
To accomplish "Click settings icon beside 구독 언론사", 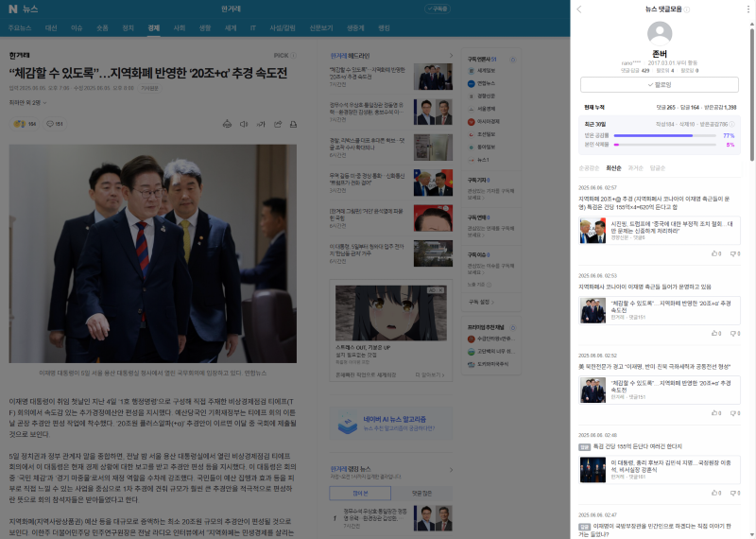I will coord(512,60).
